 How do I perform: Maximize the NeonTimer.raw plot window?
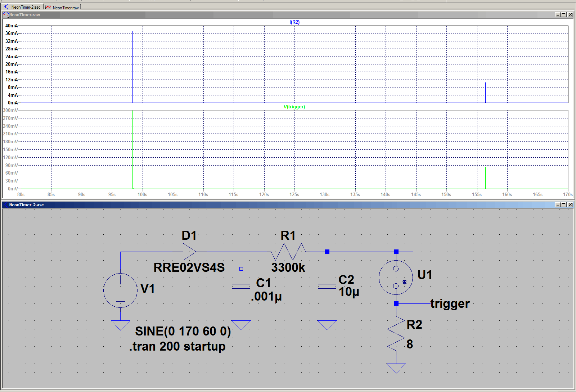564,15
